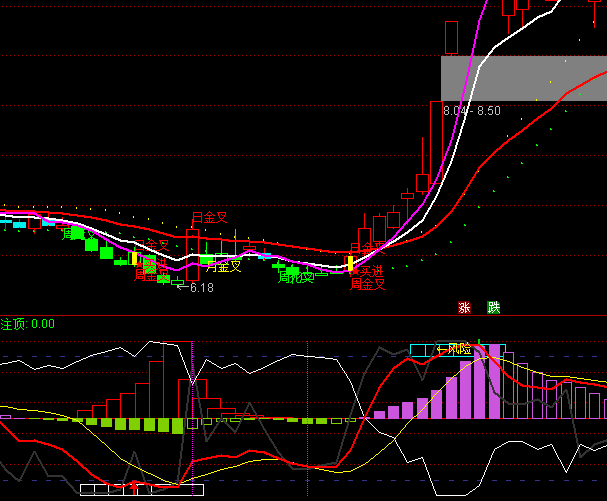Click the top 月金叉 label above the candles
Screen dimensions: 607x501
pos(210,218)
